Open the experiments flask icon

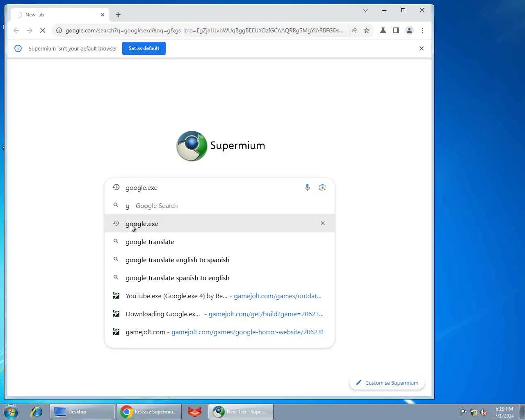tap(383, 30)
